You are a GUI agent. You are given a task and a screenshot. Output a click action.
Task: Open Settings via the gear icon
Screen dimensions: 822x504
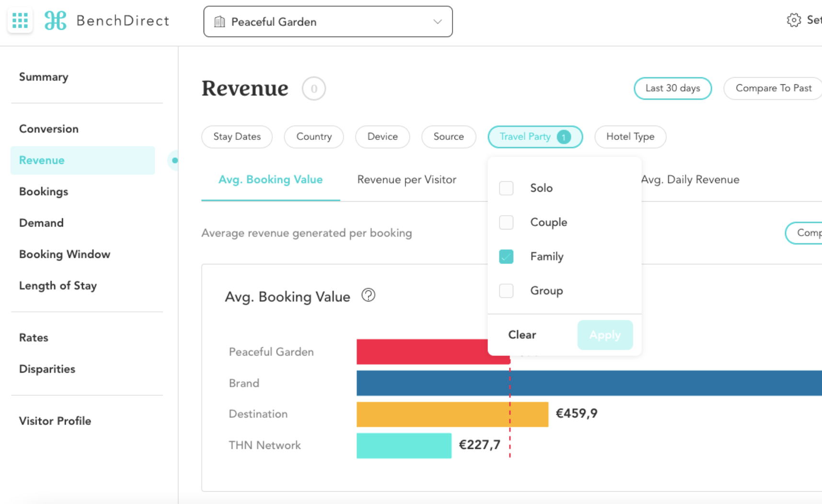point(793,21)
